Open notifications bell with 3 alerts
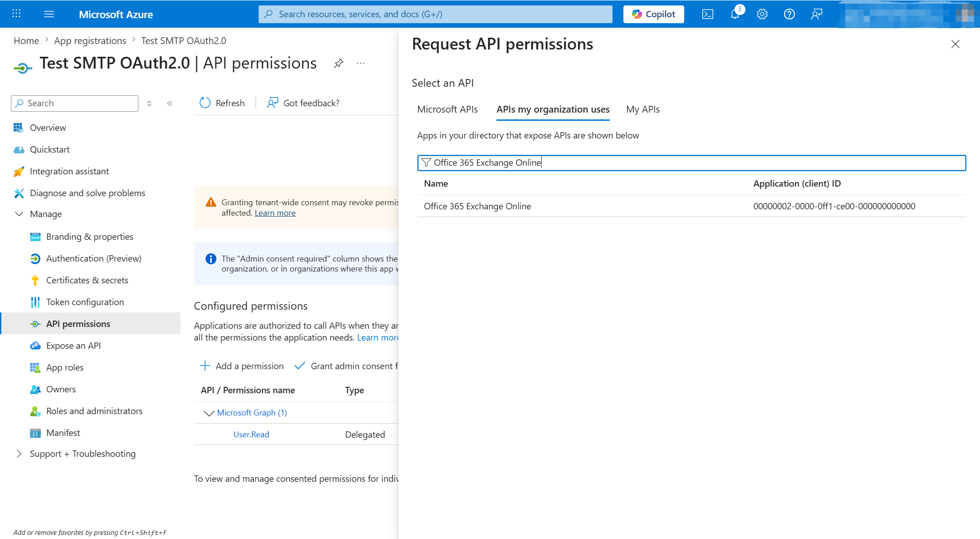Screen dimensions: 980x539 (735, 14)
